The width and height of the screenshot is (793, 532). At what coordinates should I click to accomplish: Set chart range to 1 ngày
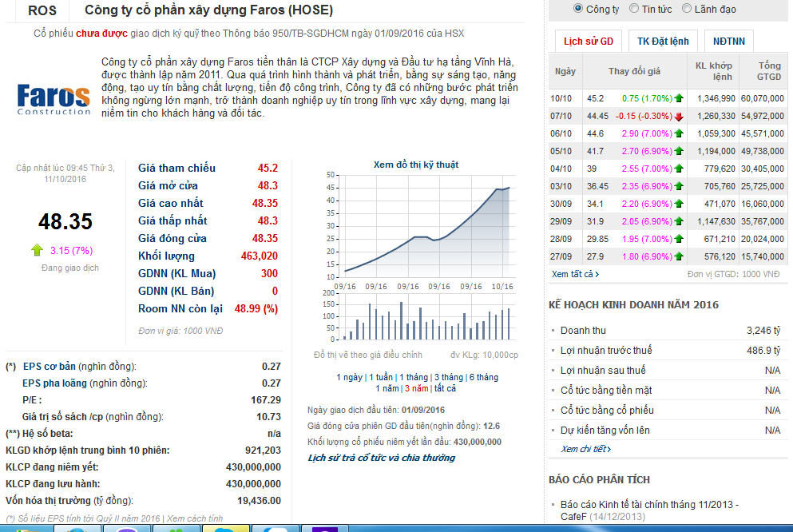tap(350, 377)
